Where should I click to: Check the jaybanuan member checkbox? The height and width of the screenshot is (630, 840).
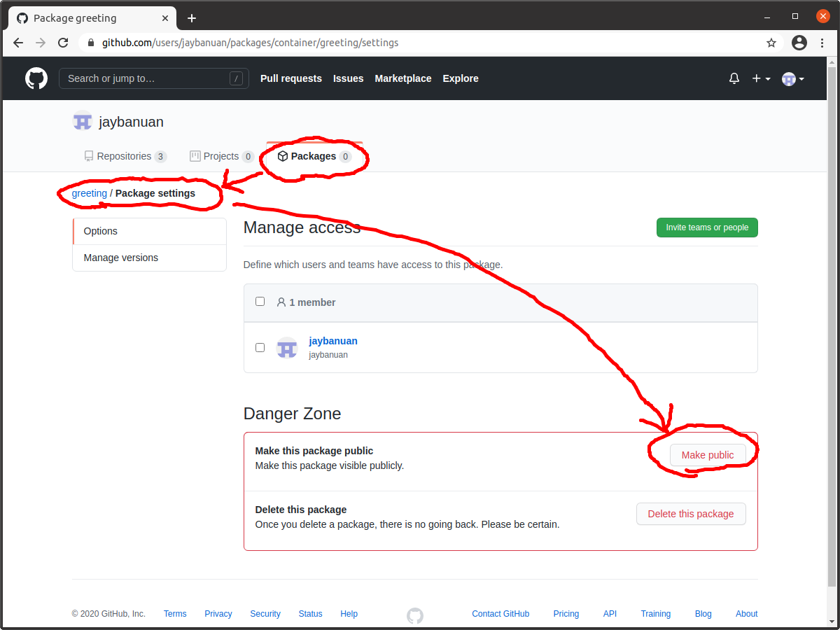click(260, 347)
